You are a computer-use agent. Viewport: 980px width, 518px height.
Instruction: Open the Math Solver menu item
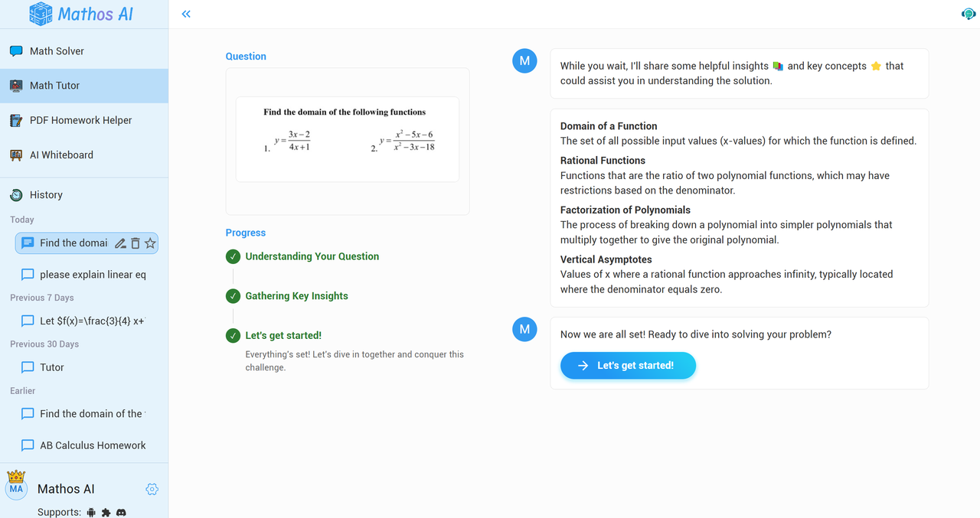click(x=57, y=51)
